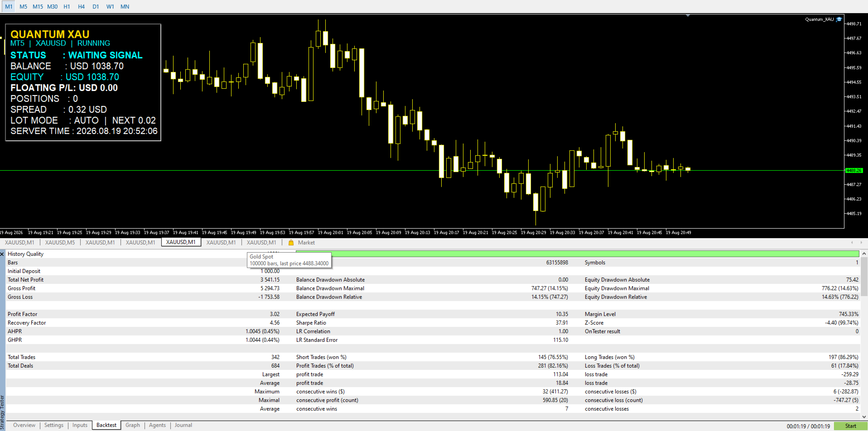Click the green History Quality bar
Screen dimensions: 868x431
[577, 254]
